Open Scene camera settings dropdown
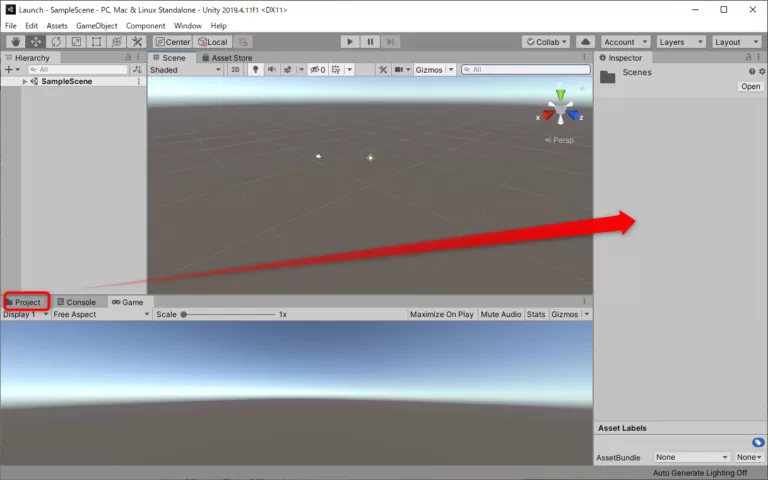 [403, 70]
